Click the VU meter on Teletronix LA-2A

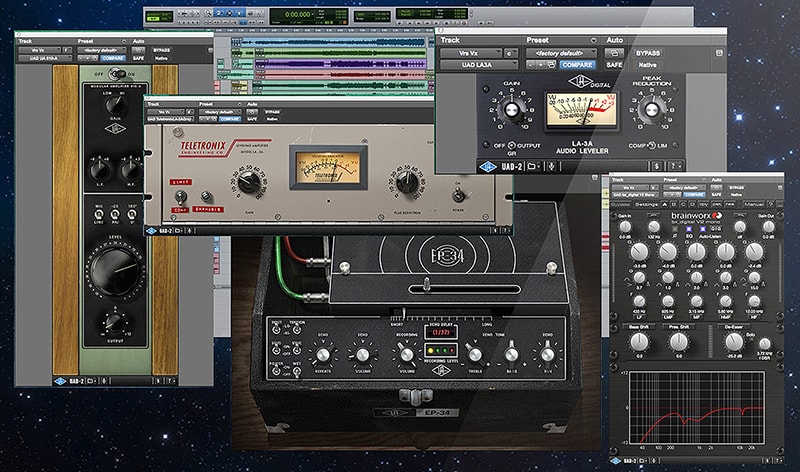tap(328, 167)
